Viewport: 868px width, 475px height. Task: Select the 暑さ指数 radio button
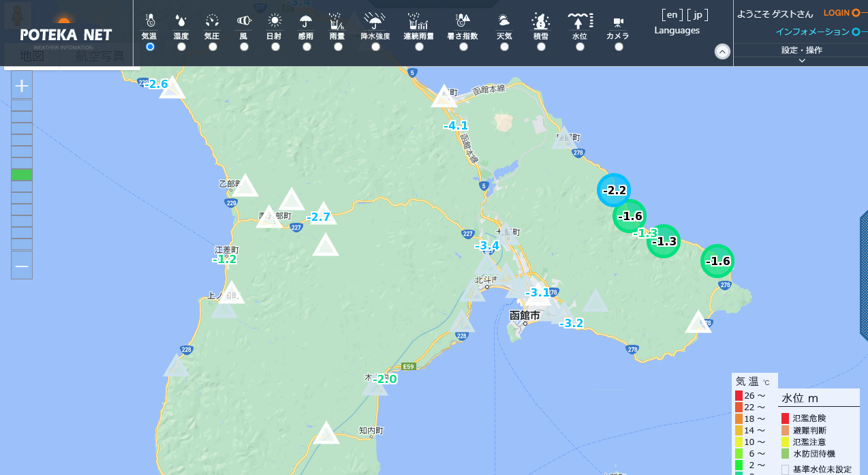[463, 46]
